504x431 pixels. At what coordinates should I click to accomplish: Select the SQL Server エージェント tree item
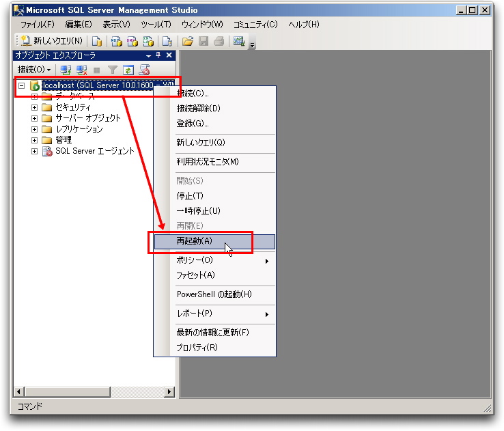pyautogui.click(x=95, y=151)
